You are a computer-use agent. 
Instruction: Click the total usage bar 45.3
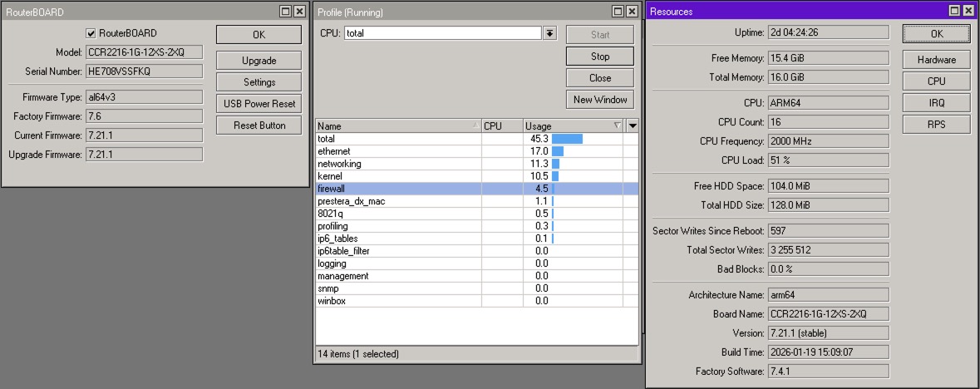pos(567,139)
